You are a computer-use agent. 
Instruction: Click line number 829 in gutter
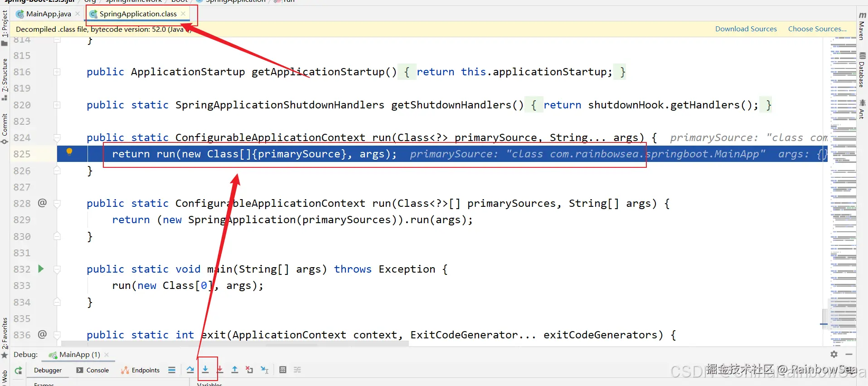[x=22, y=220]
